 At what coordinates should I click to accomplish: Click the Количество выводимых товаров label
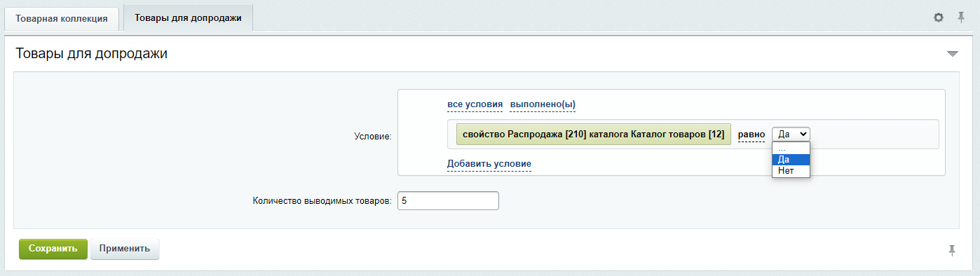pyautogui.click(x=322, y=201)
